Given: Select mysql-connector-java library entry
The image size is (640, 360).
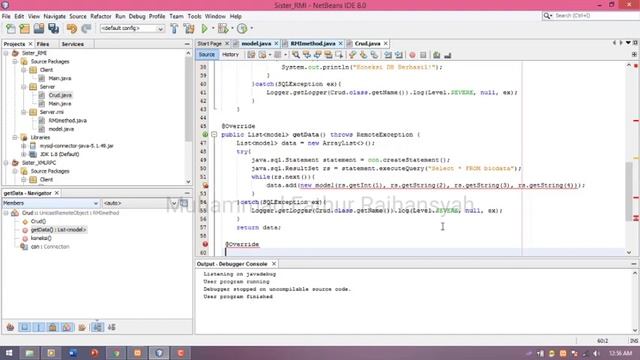Looking at the screenshot, I should [77, 146].
